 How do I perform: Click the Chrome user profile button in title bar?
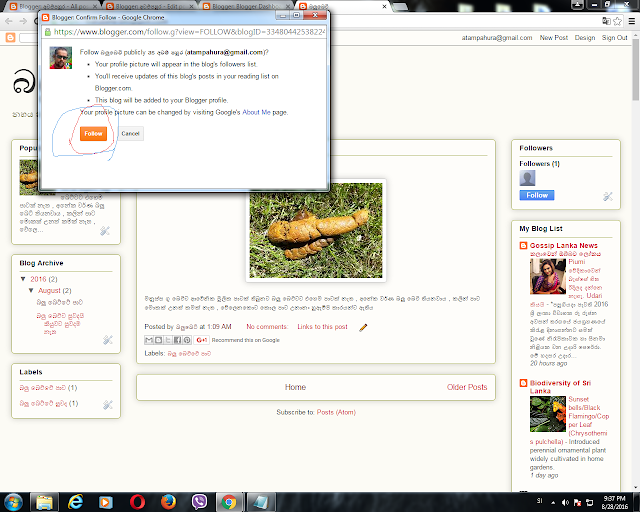pyautogui.click(x=577, y=4)
